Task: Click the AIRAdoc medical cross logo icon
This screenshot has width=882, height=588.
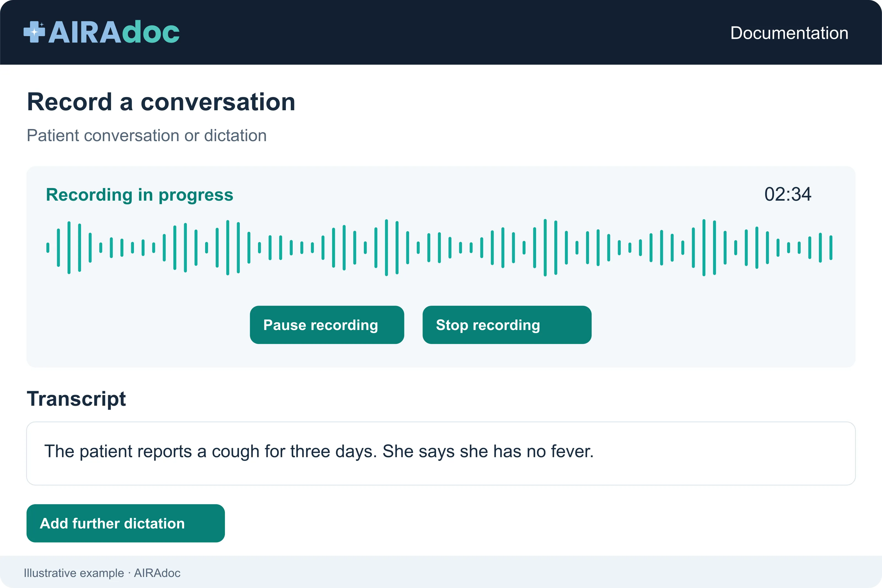Action: point(34,32)
